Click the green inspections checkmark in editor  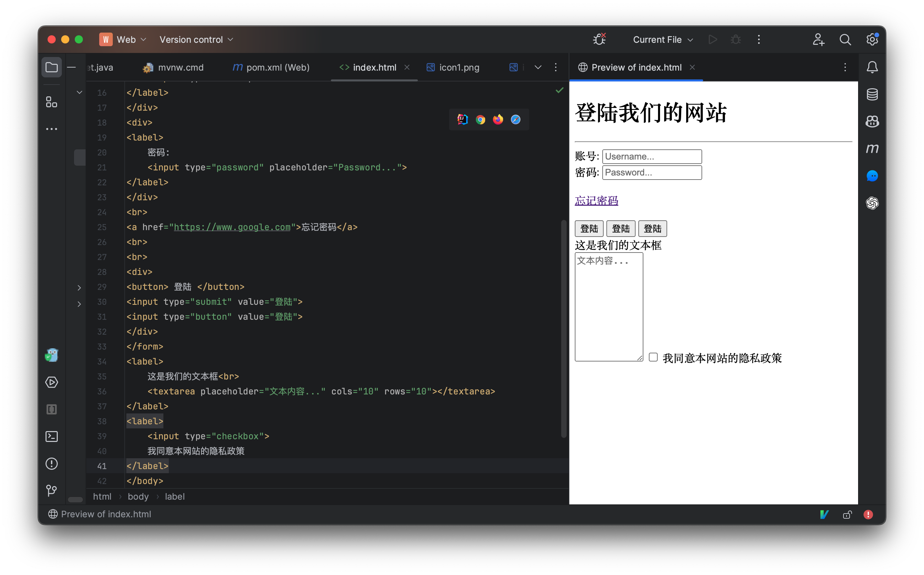559,91
